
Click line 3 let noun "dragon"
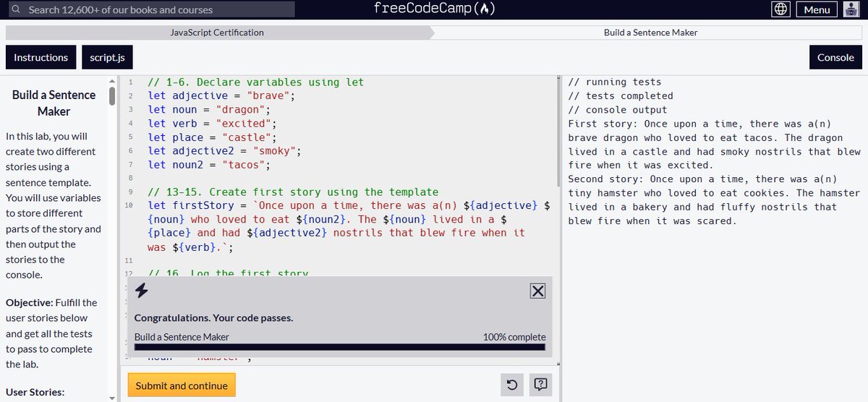[209, 109]
